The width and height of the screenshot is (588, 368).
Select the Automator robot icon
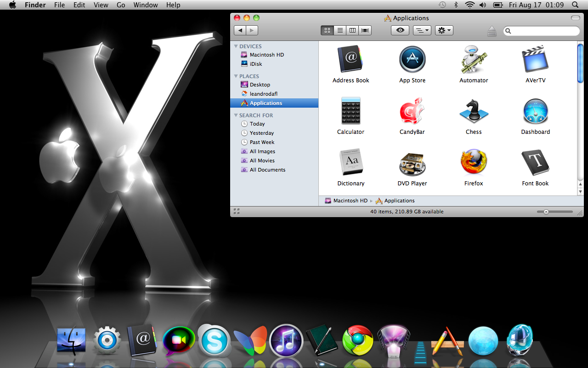[x=474, y=60]
